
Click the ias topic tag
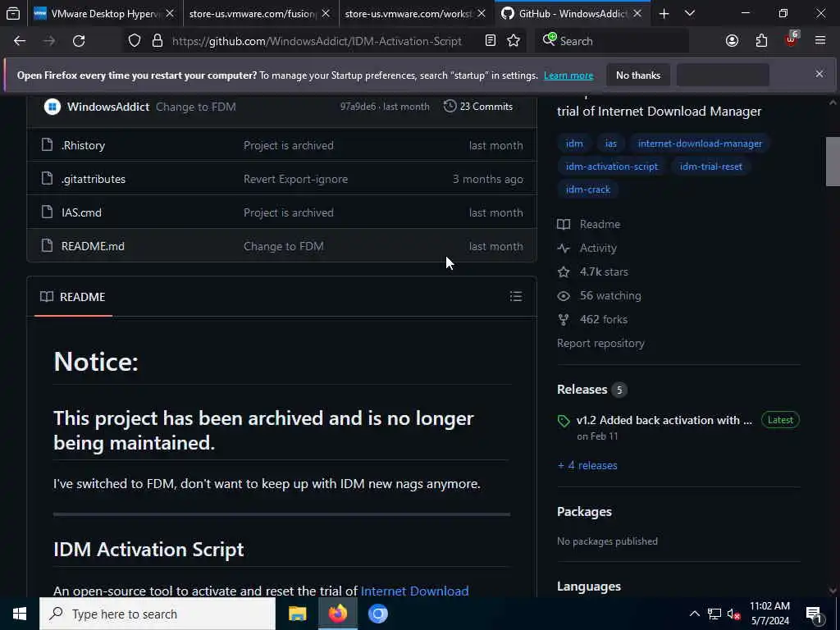point(610,143)
